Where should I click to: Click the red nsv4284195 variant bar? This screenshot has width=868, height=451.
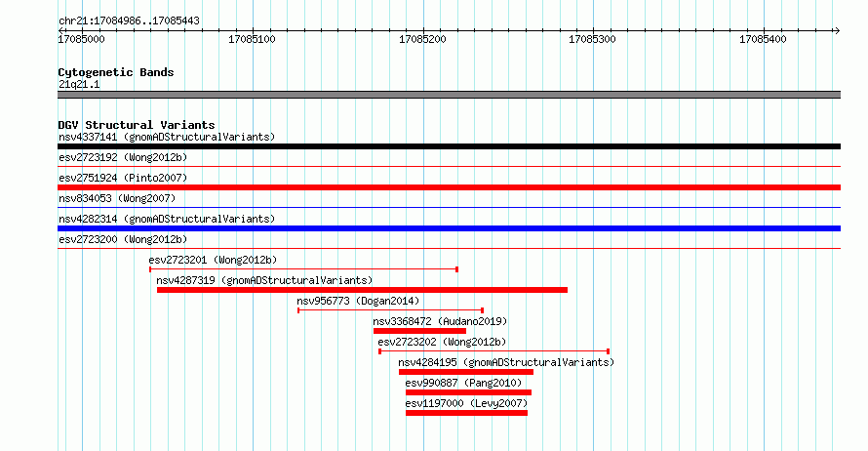pos(466,372)
